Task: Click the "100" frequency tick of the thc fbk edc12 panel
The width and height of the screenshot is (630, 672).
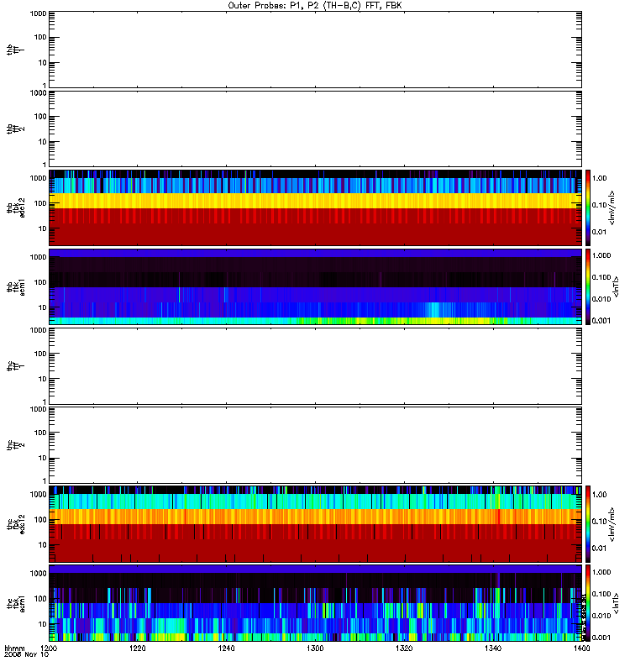Action: pos(40,520)
